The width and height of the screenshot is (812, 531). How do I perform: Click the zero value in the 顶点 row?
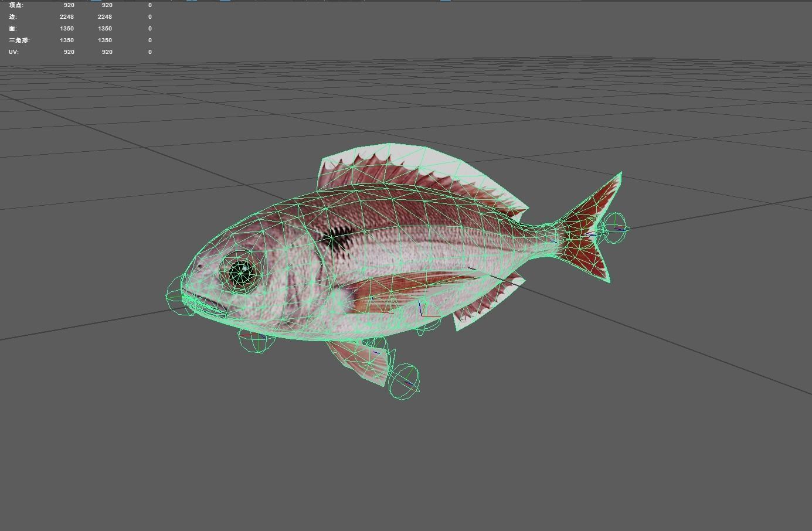pyautogui.click(x=150, y=5)
